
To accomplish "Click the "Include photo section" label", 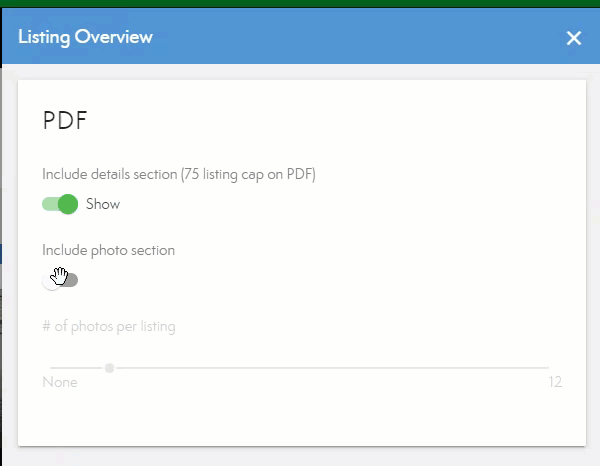I will point(108,250).
